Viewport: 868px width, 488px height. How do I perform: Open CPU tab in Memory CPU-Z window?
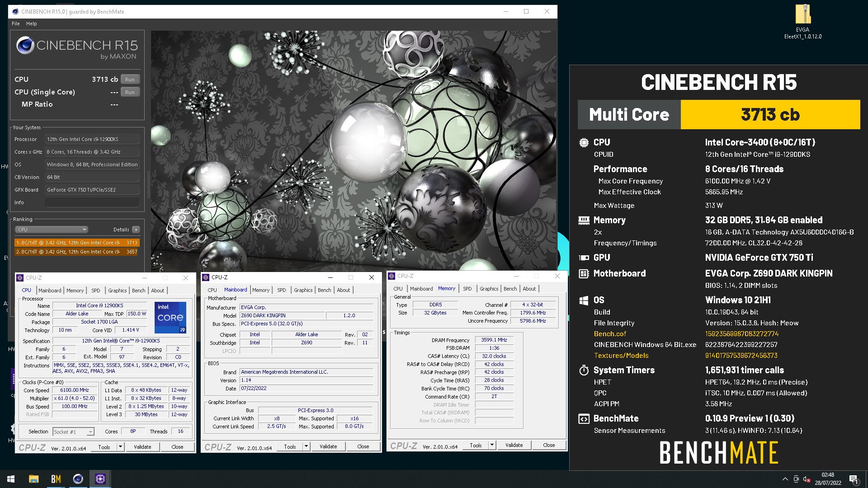(398, 289)
